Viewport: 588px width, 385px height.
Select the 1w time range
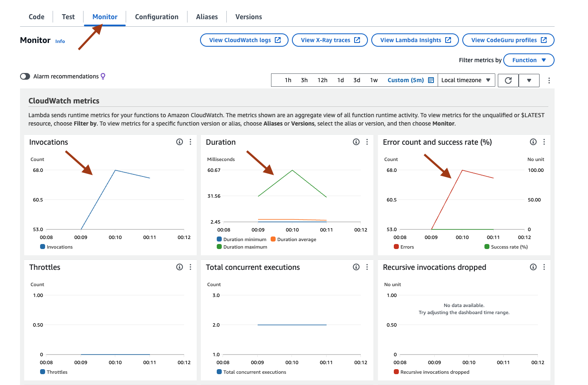374,80
